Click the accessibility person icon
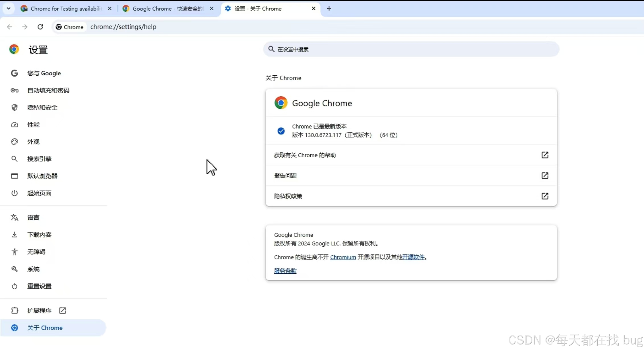644x351 pixels. [15, 252]
